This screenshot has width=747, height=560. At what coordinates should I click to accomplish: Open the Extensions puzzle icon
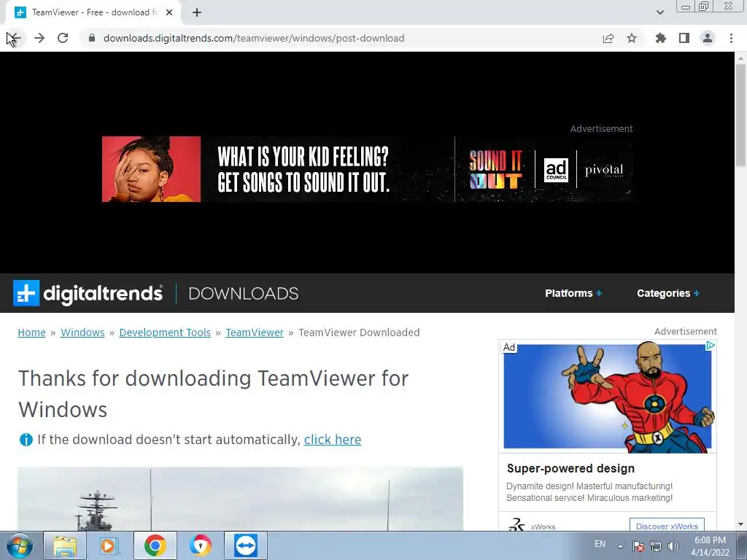click(x=660, y=38)
